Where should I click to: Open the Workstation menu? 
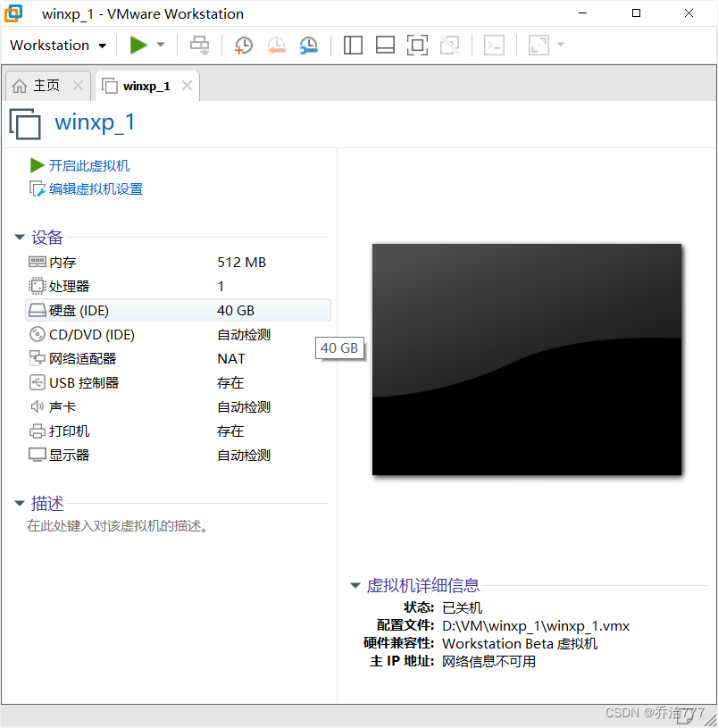[x=58, y=45]
